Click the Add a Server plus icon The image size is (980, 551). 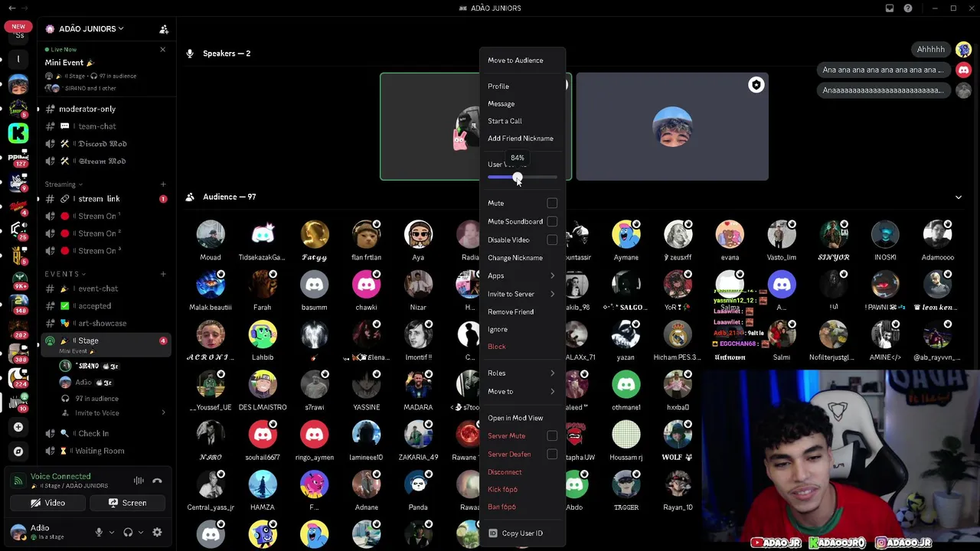tap(18, 427)
